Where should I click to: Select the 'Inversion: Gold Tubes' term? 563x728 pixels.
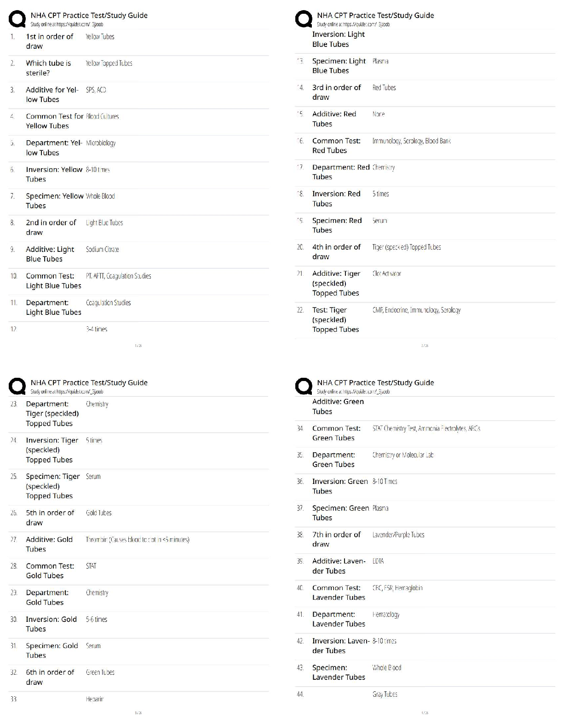(x=51, y=624)
